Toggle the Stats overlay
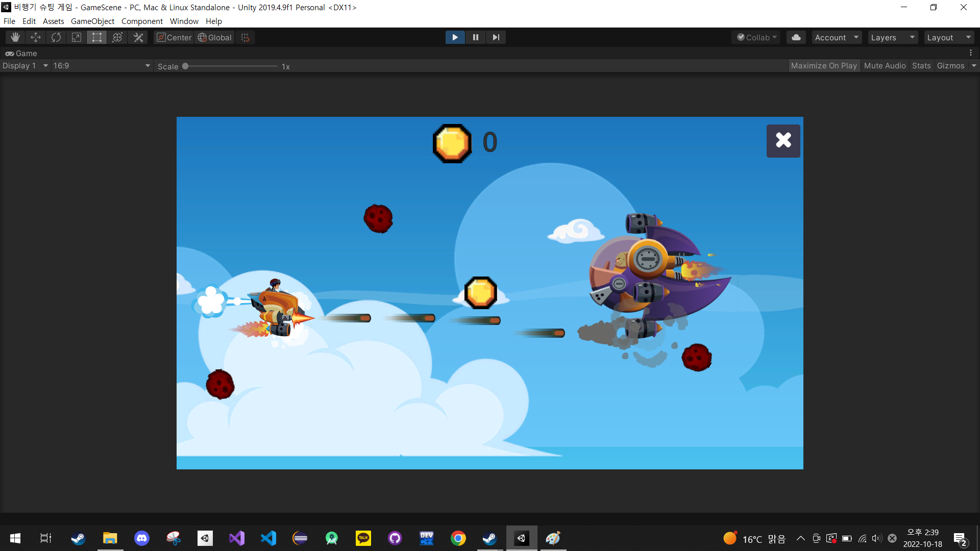980x551 pixels. click(921, 65)
